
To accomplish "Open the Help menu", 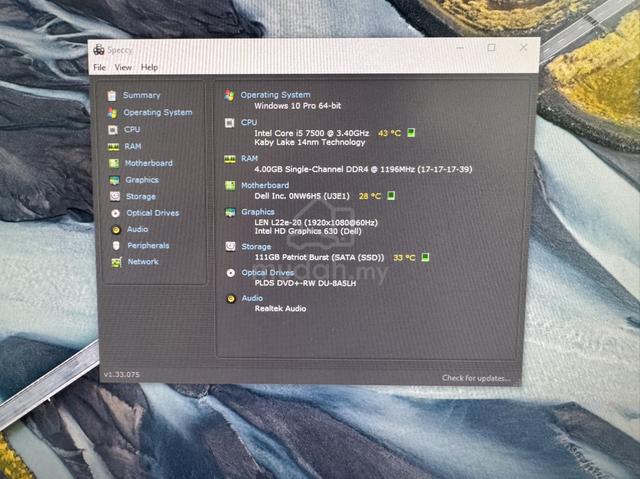I will [149, 67].
